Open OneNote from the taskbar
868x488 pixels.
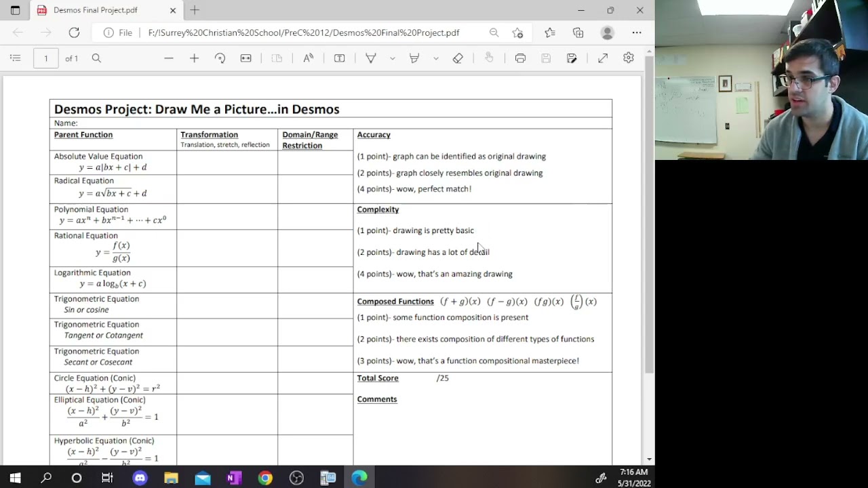point(234,478)
